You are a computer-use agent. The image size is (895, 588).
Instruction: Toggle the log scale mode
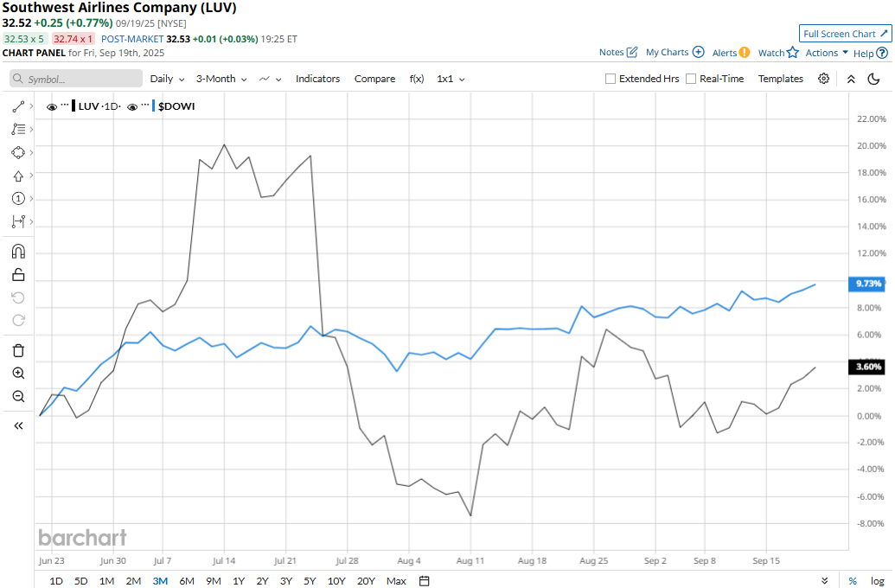[x=878, y=580]
